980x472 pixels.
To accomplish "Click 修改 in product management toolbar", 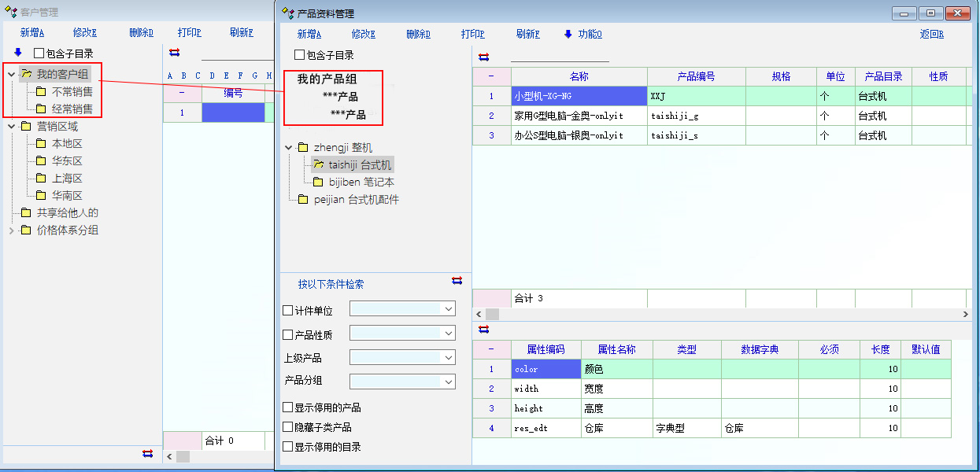I will (x=363, y=34).
